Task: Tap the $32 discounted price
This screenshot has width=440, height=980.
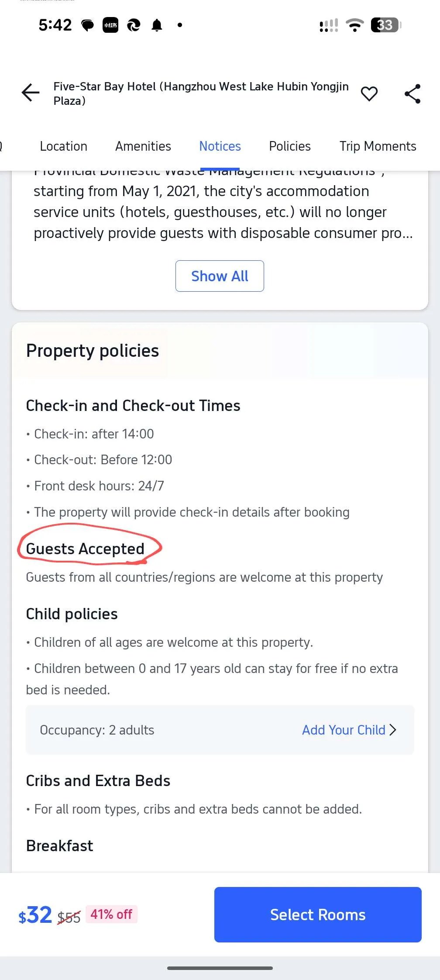Action: coord(35,915)
